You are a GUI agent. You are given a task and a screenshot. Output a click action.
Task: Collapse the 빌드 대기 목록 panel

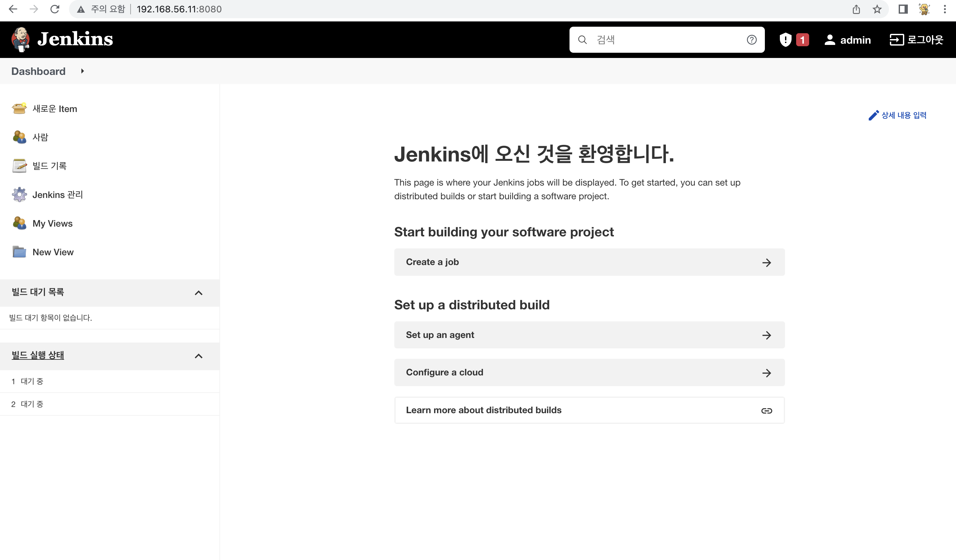pos(198,292)
